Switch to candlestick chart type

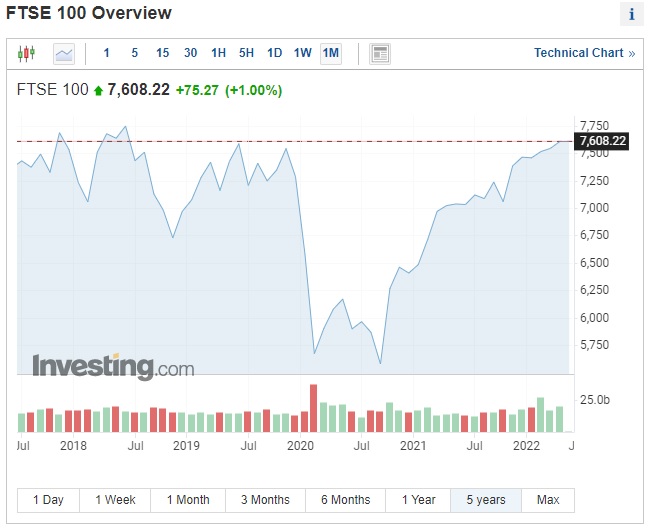(26, 53)
